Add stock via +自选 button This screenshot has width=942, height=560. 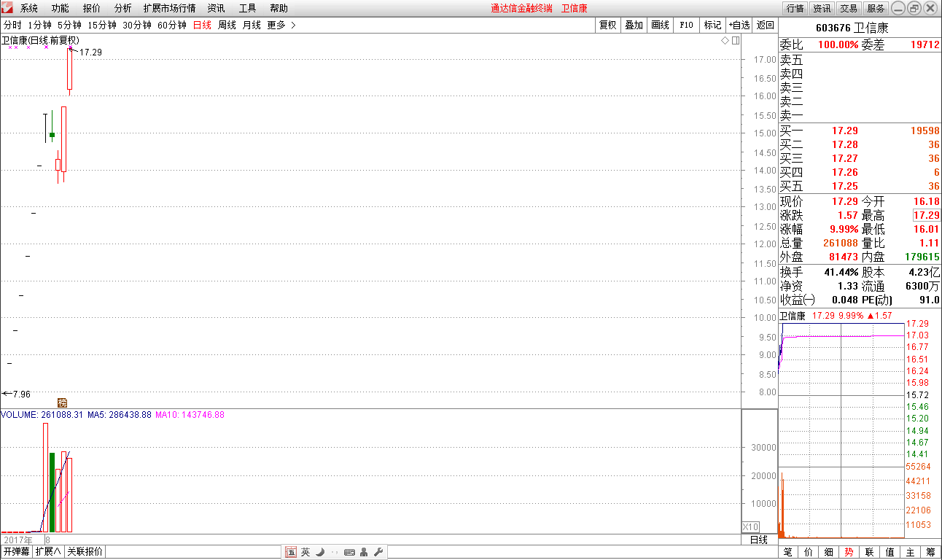tap(739, 25)
